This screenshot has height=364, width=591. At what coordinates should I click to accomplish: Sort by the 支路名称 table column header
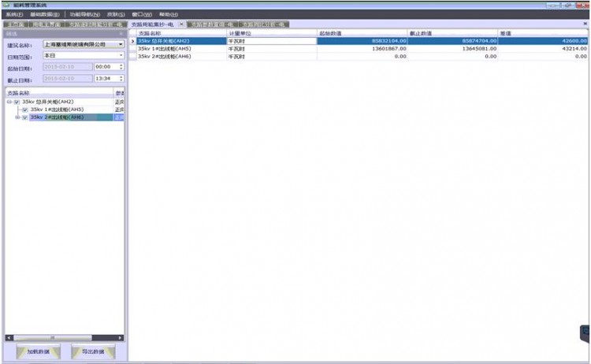coord(181,33)
